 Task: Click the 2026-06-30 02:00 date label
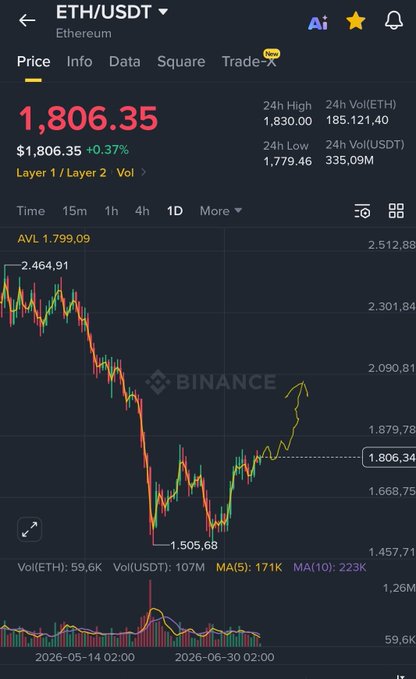tap(225, 657)
